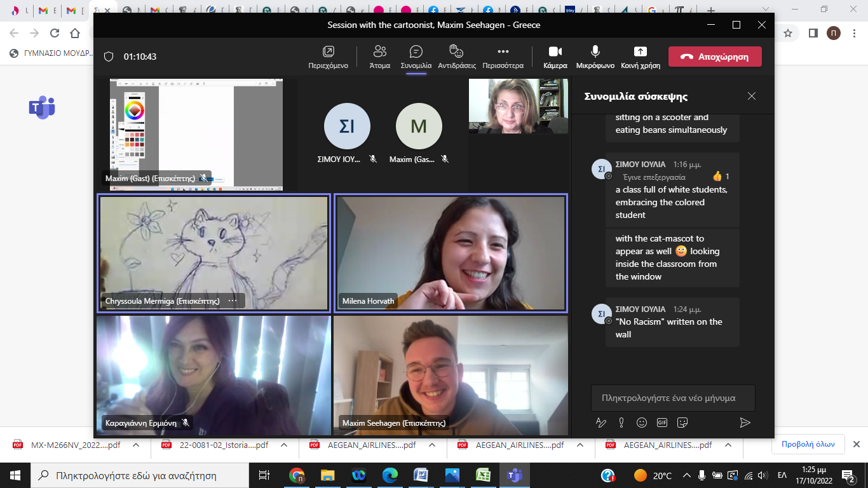Click the new message input field
The width and height of the screenshot is (868, 488).
(672, 398)
